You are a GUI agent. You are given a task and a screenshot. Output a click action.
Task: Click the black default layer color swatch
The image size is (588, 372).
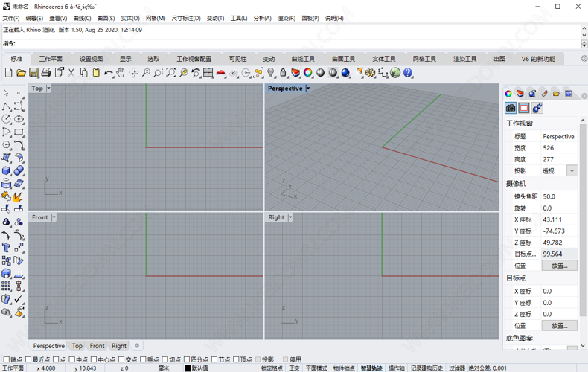[188, 368]
